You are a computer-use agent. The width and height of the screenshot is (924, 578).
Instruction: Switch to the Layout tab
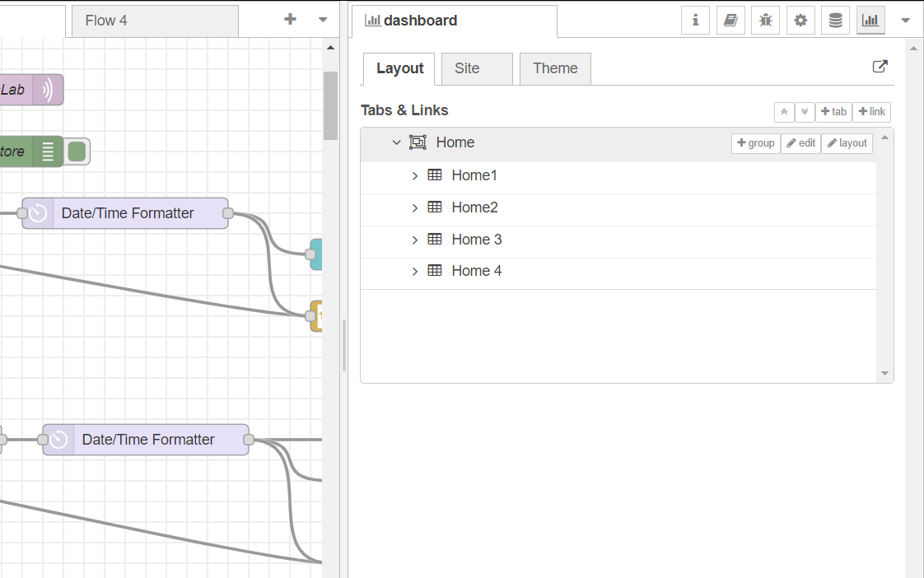coord(399,69)
